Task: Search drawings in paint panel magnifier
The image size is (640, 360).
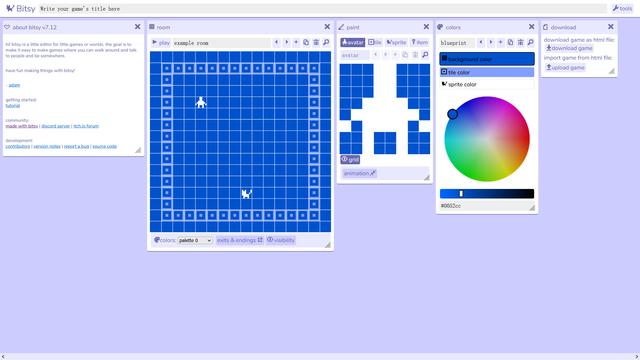Action: tap(425, 55)
